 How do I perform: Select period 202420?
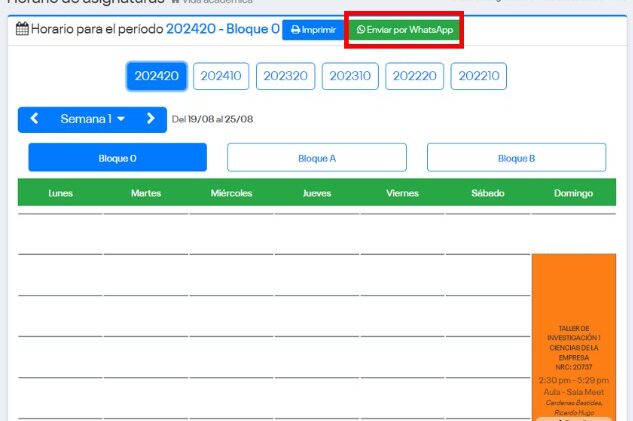pos(156,76)
